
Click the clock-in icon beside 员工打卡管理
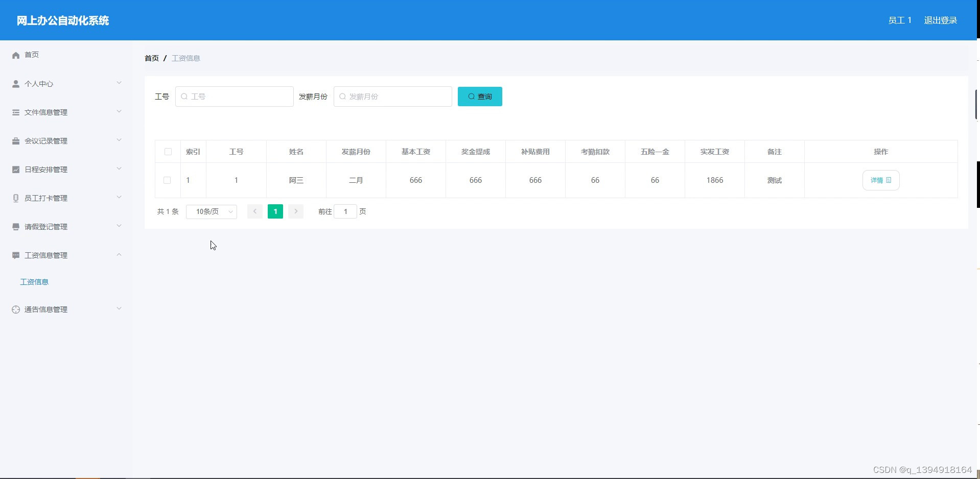(16, 198)
